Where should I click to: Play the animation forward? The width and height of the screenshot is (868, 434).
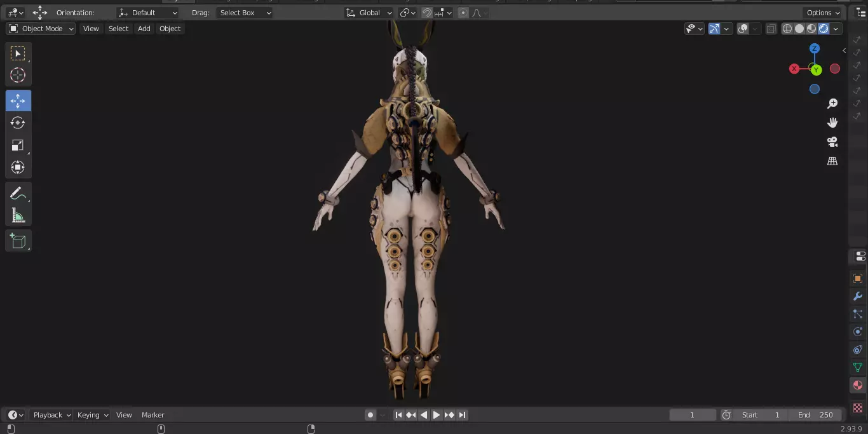click(x=437, y=415)
